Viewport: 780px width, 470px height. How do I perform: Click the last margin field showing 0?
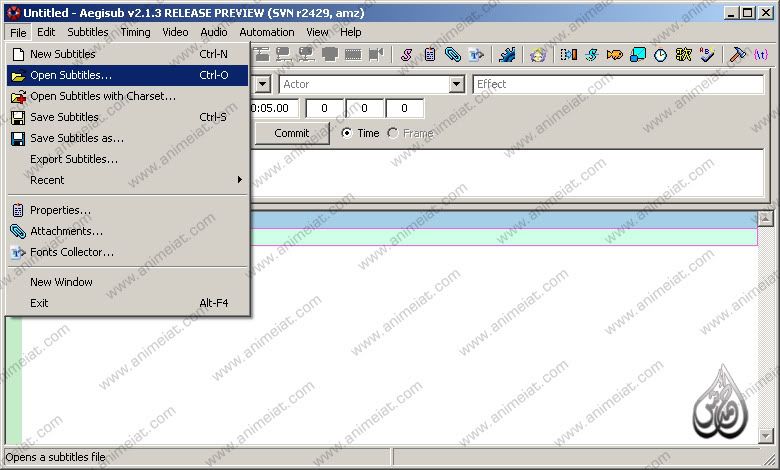(404, 108)
